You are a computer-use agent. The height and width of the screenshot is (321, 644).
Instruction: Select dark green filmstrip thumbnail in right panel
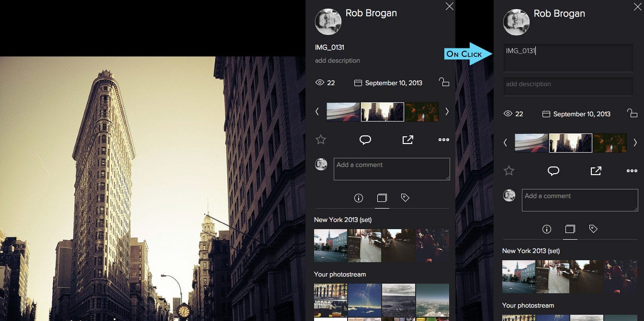610,143
